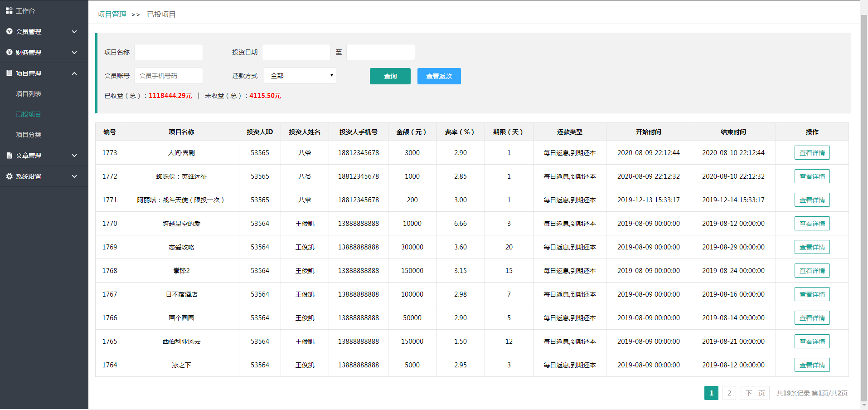
Task: View details for project 1773 人间·喜剧
Action: (x=812, y=153)
